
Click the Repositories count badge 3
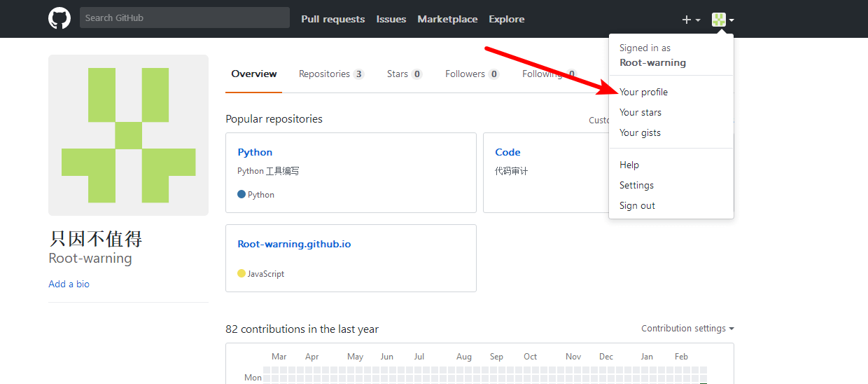pos(358,74)
